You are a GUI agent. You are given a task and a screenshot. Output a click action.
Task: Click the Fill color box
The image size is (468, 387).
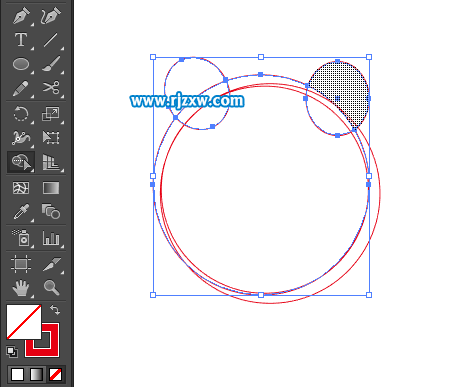[x=24, y=321]
